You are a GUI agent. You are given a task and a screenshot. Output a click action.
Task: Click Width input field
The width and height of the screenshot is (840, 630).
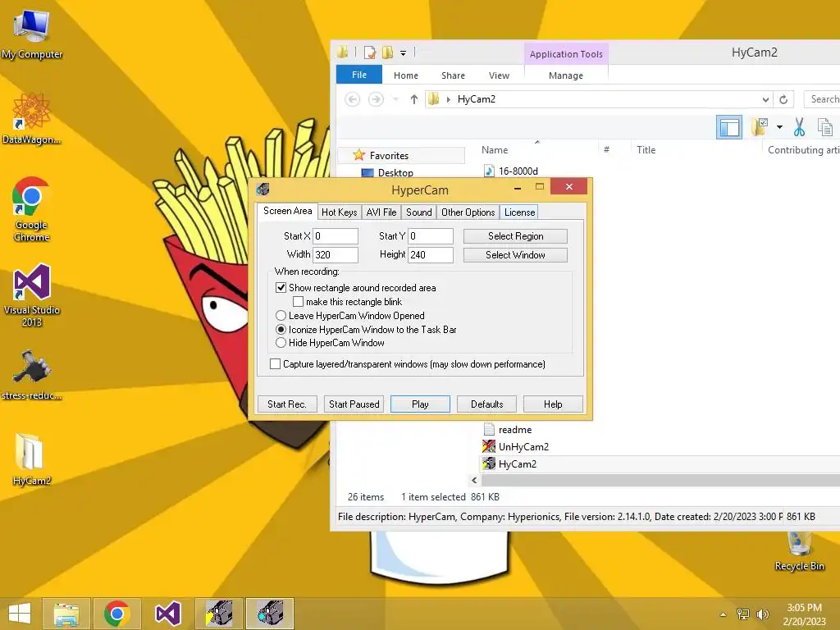tap(336, 255)
